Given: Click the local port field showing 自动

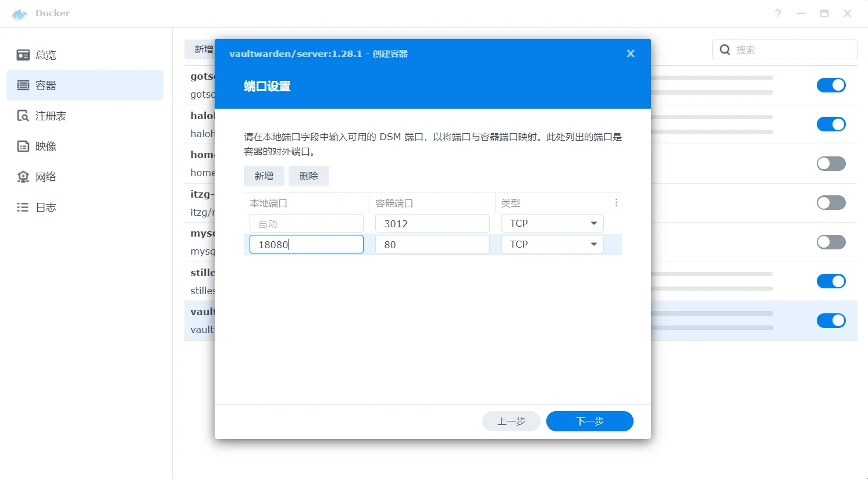Looking at the screenshot, I should click(306, 224).
